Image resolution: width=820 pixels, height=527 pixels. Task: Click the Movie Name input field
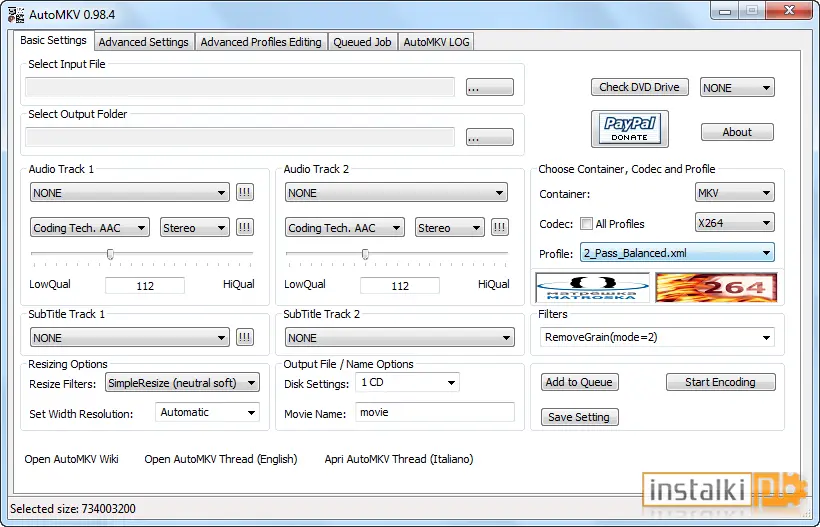point(435,412)
